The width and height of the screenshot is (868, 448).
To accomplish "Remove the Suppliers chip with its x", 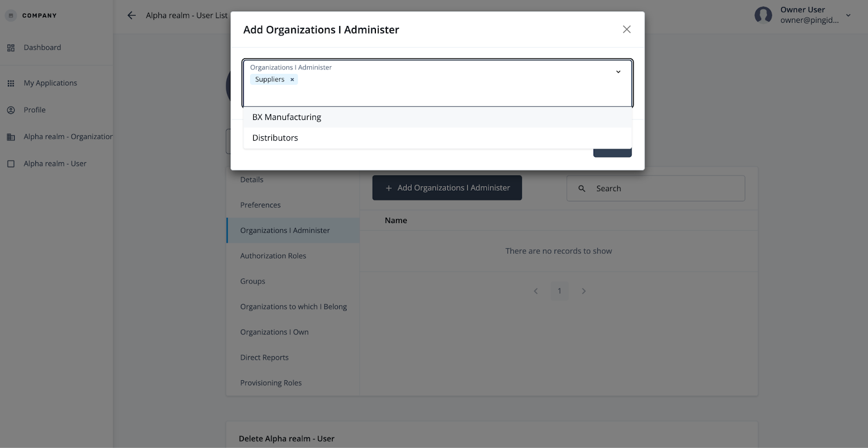I will (292, 80).
